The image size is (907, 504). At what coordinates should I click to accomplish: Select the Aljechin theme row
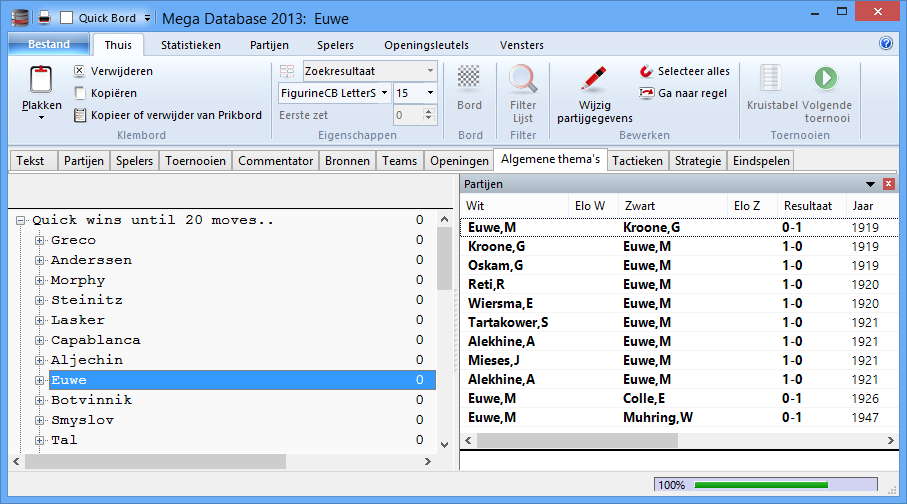point(242,360)
